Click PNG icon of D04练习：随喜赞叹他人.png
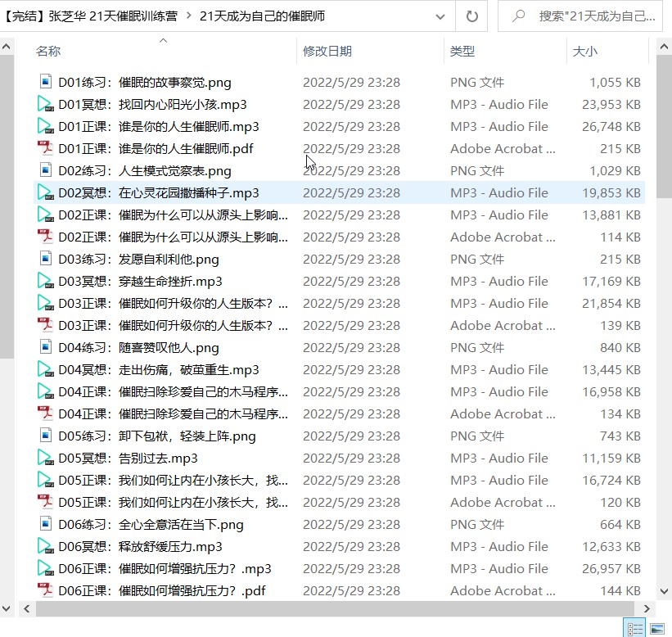 click(46, 347)
